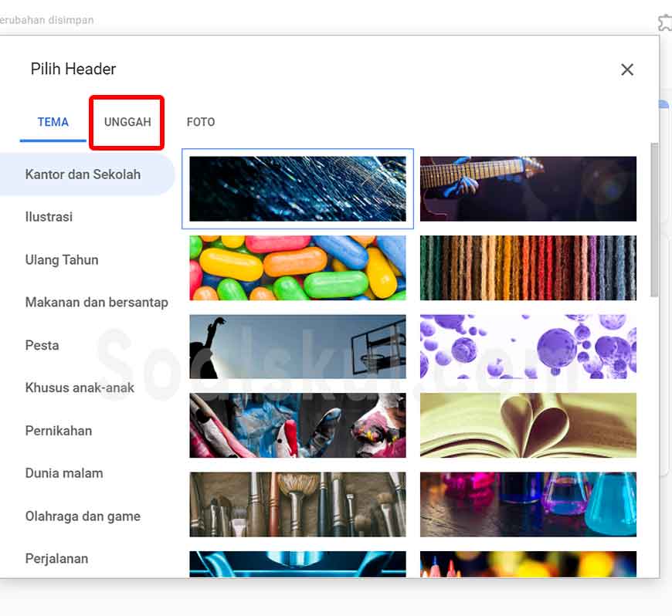This screenshot has width=672, height=616.
Task: Click the extensions puzzle icon at top right
Action: point(666,22)
